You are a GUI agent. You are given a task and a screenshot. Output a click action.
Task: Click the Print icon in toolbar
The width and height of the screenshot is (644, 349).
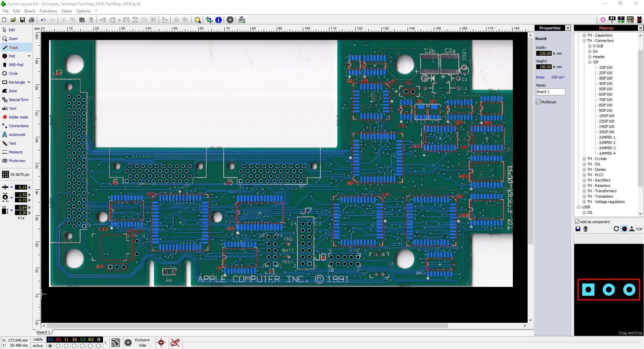[32, 20]
